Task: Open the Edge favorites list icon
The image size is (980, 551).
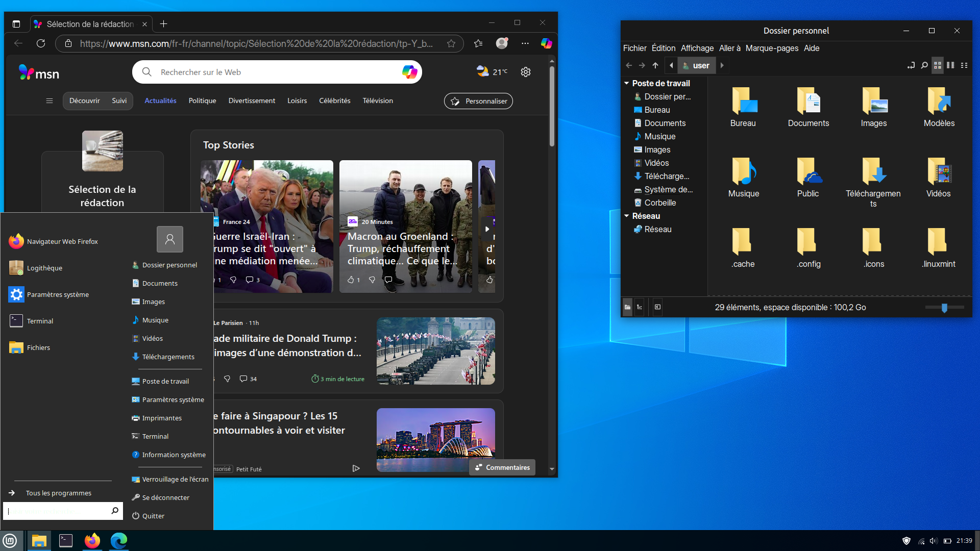Action: (478, 43)
